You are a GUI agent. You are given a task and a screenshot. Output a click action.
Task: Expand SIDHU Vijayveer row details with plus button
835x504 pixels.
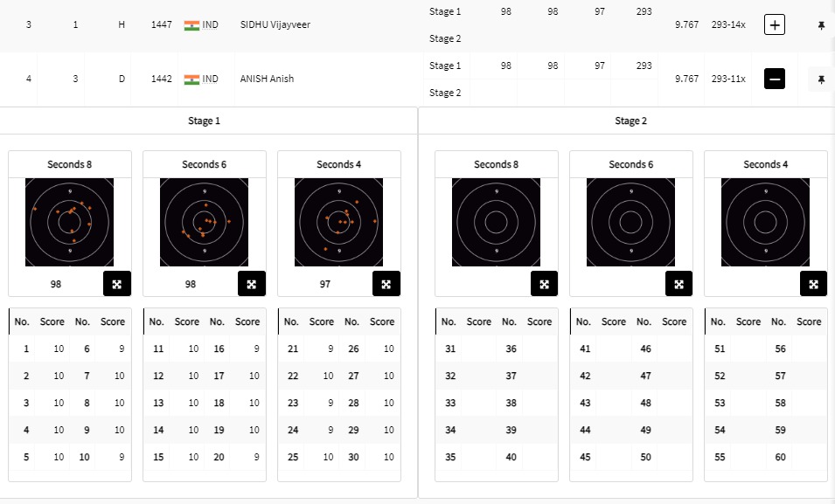pos(774,25)
